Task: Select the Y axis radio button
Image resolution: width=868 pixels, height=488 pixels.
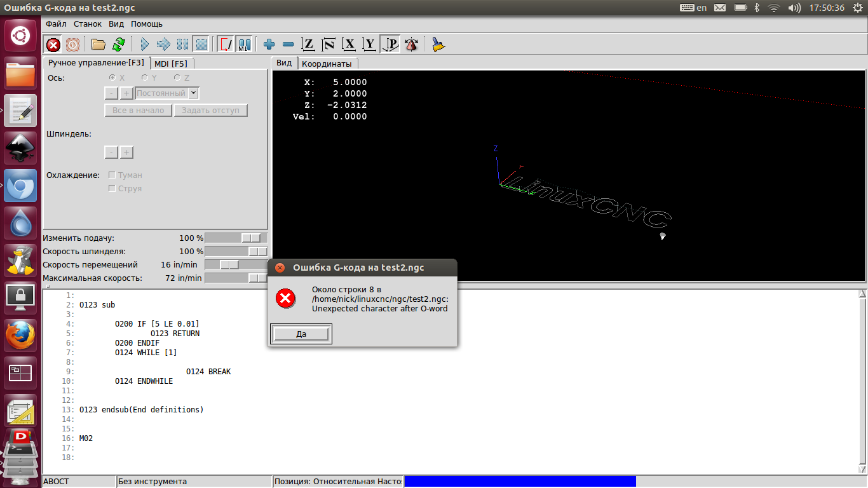Action: tap(144, 78)
